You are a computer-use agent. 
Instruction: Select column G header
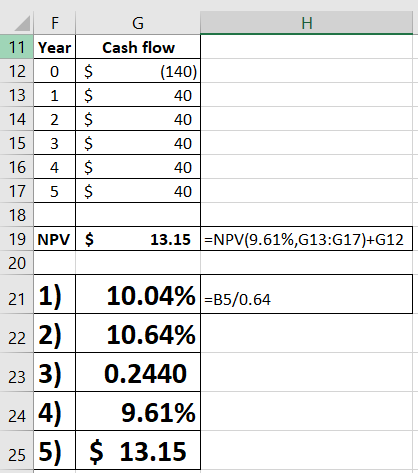click(138, 23)
